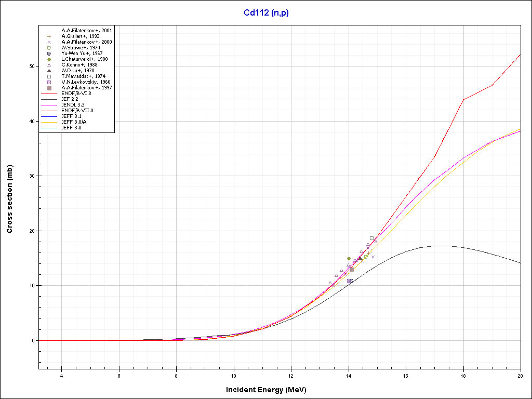Viewport: 532px width, 399px height.
Task: Click the C.Konno+ triangle marker in legend
Action: [x=49, y=65]
